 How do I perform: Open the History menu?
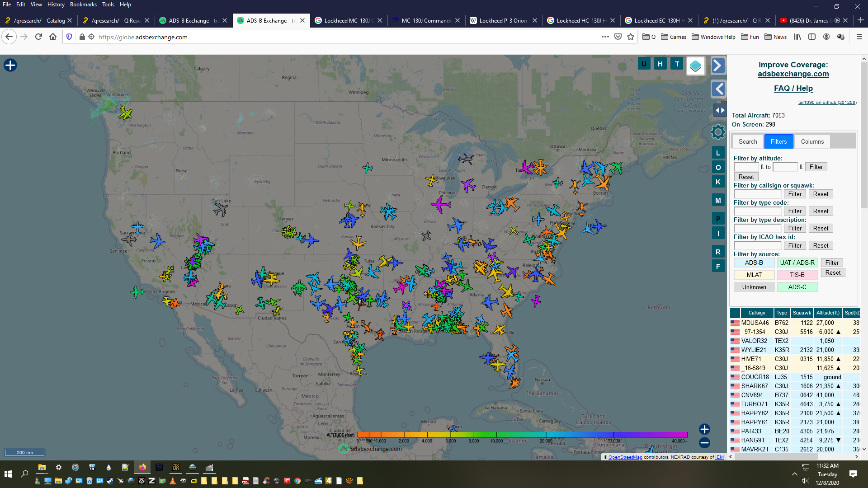coord(56,5)
